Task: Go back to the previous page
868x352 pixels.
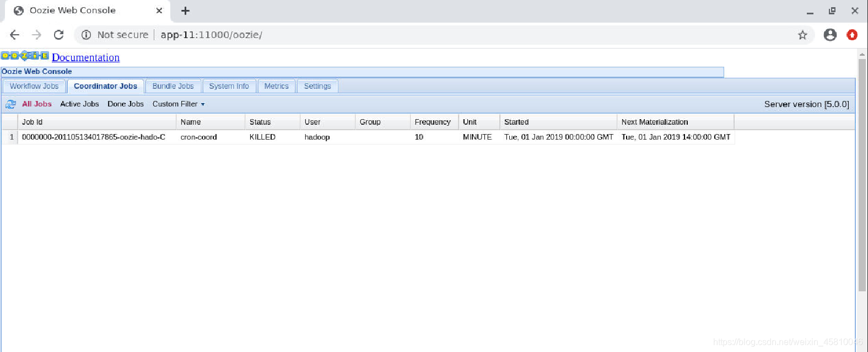Action: pos(14,35)
